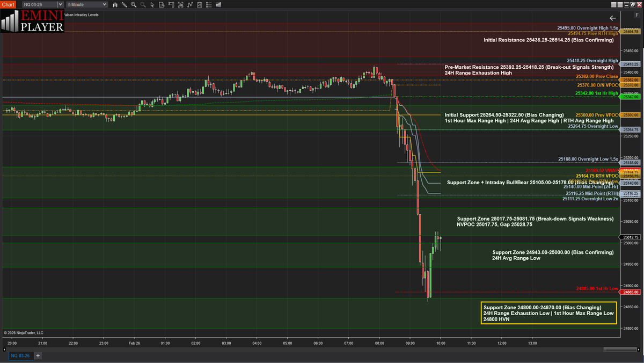Click the F fixed-scale button
Viewport: 644px width, 363px height.
pos(637,14)
